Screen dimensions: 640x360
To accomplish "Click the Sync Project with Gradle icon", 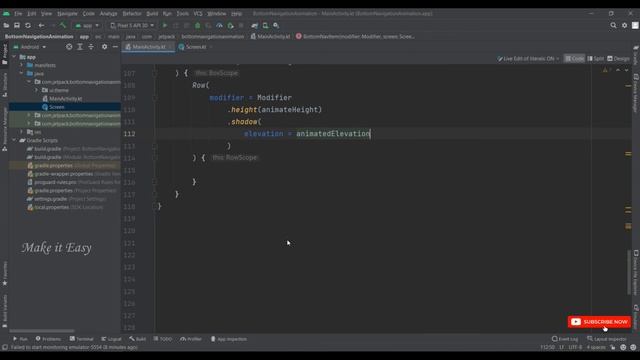I will pyautogui.click(x=255, y=25).
